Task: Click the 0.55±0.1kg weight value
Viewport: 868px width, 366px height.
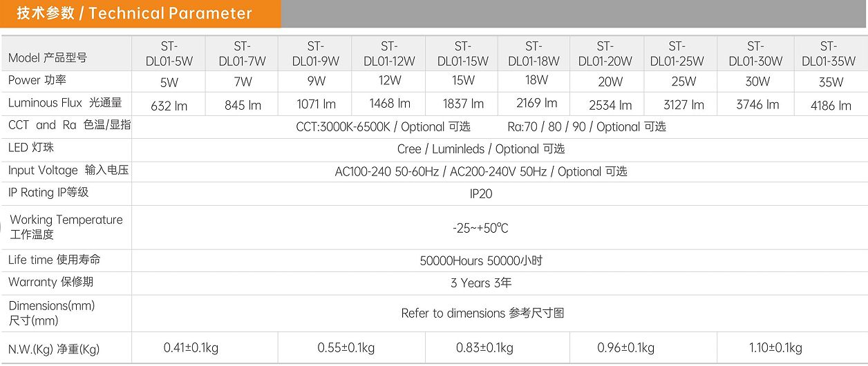Action: click(346, 348)
